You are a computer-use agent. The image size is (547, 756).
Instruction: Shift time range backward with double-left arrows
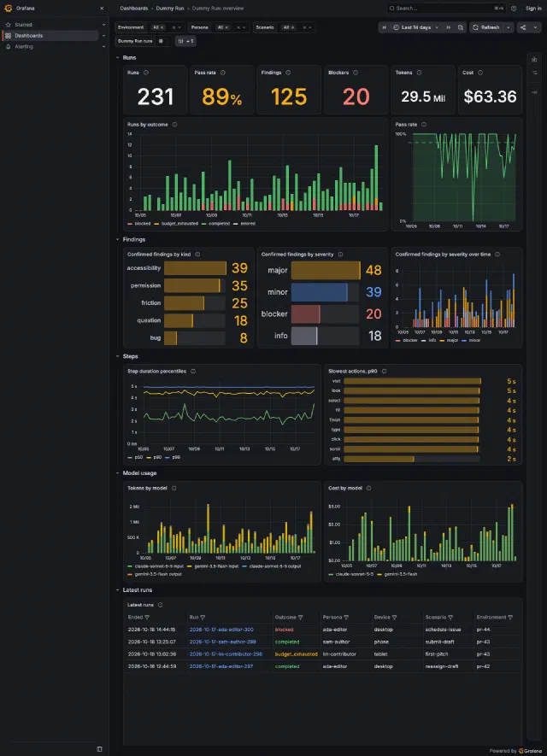(384, 27)
